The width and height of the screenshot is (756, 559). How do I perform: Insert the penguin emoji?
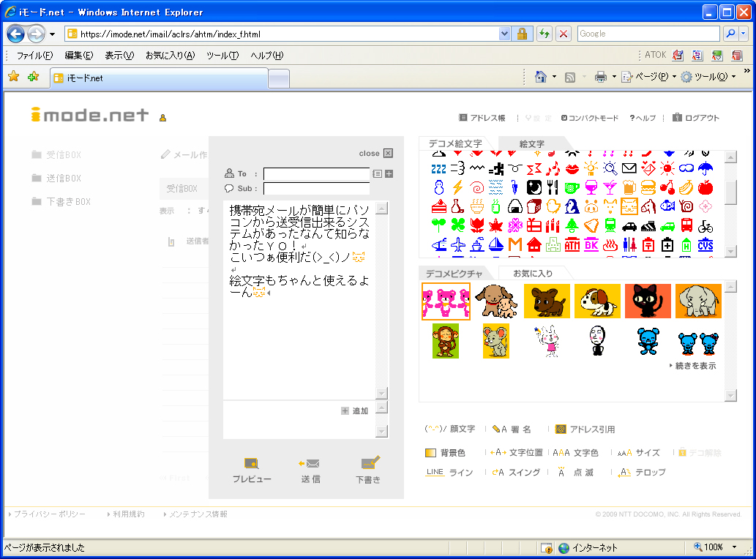pos(572,206)
